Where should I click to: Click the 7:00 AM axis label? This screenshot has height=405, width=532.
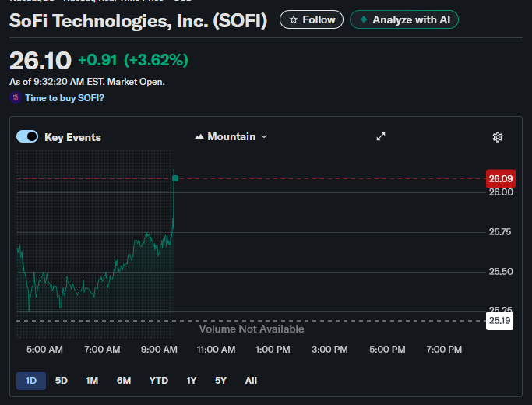tap(102, 350)
